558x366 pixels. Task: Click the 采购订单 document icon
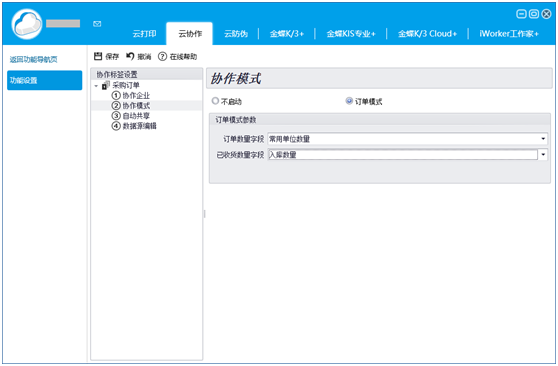point(106,85)
